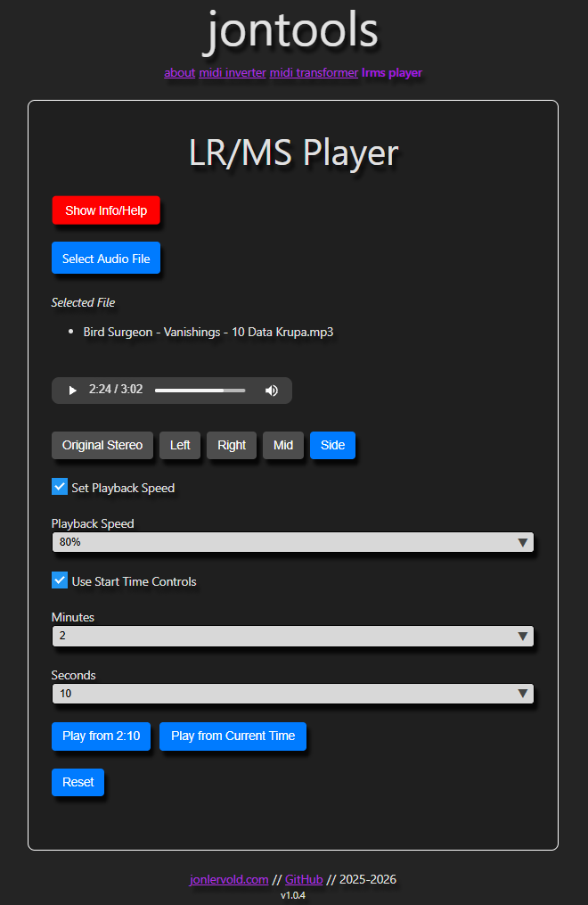Switch to Original Stereo channel mode

(x=102, y=446)
